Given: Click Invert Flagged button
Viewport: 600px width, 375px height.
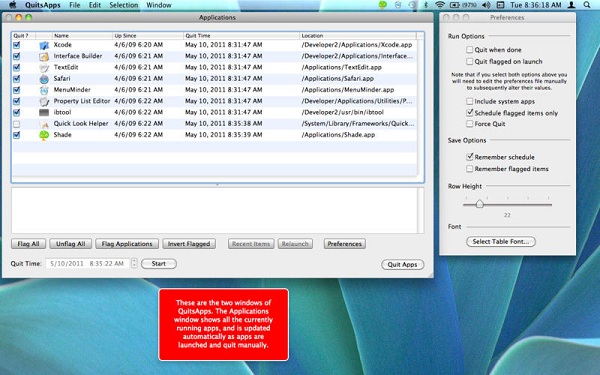Looking at the screenshot, I should 189,244.
